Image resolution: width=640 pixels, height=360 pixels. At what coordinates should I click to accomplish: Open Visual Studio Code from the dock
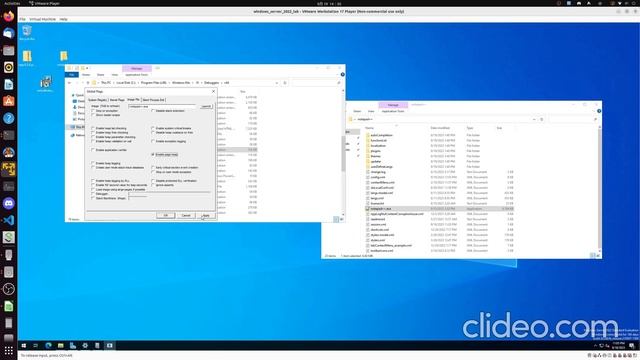point(9,220)
